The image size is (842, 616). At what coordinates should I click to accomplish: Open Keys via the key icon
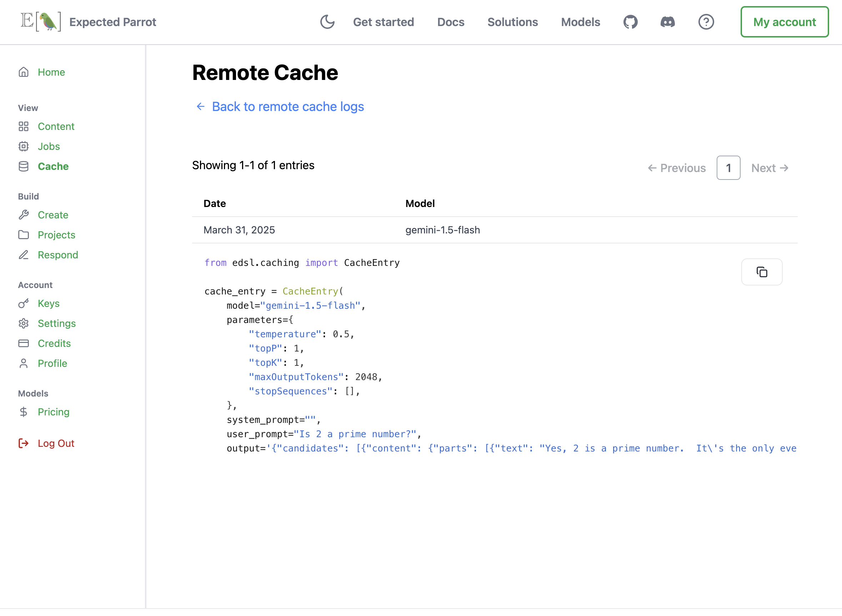click(24, 303)
